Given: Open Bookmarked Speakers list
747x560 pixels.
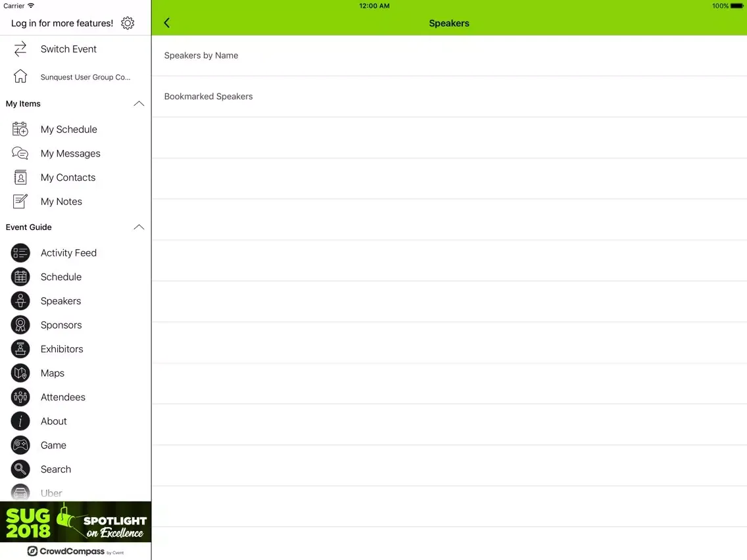Looking at the screenshot, I should 449,96.
